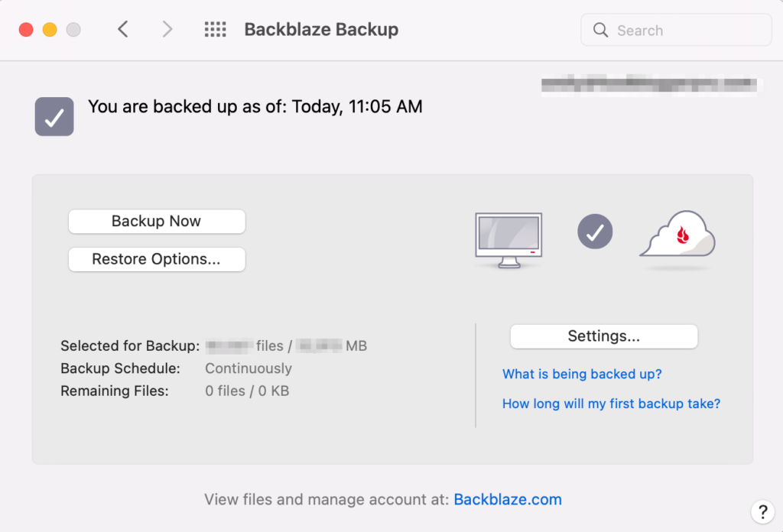Click the 'Continuously' backup schedule value
This screenshot has height=532, width=783.
[x=249, y=368]
